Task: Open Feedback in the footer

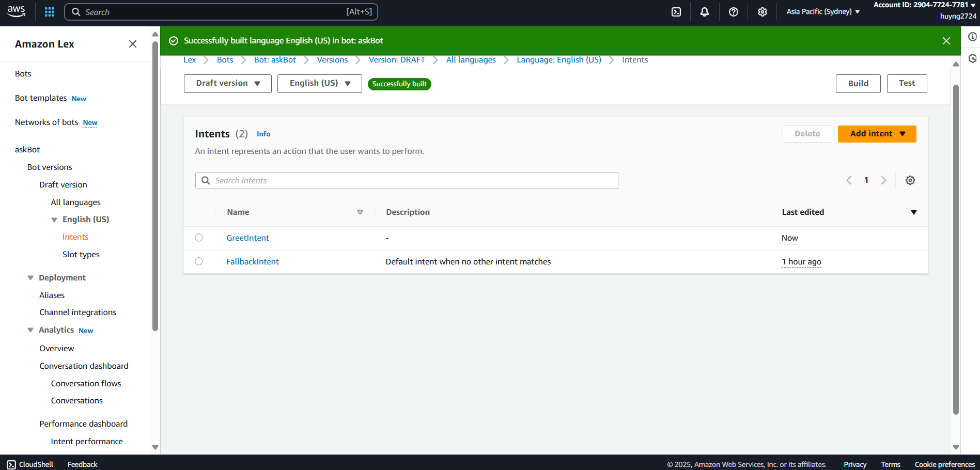Action: (83, 464)
